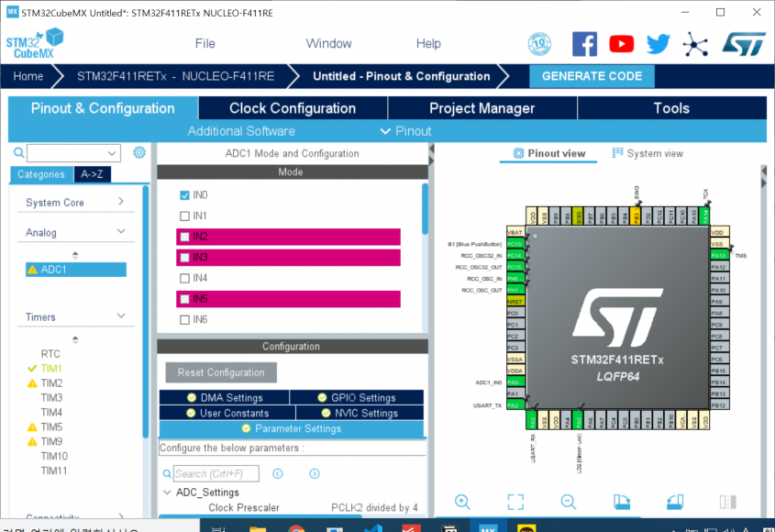Open the Tools tab
This screenshot has width=775, height=532.
coord(671,108)
